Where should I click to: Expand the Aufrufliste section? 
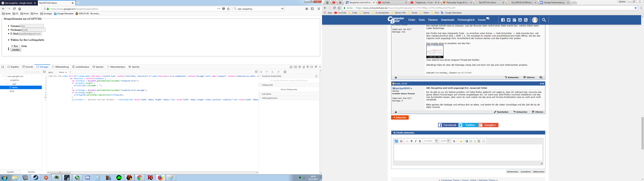[x=266, y=94]
